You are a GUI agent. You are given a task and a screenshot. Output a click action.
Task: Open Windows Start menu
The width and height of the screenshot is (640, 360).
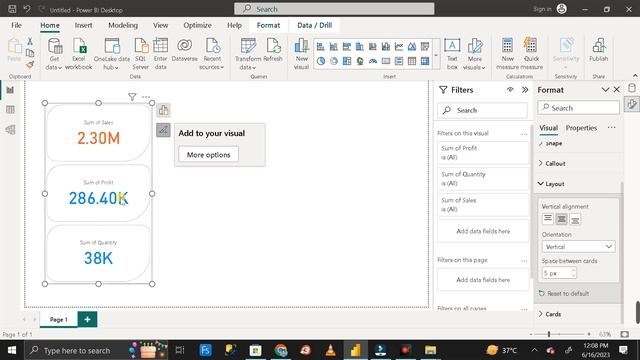(12, 350)
